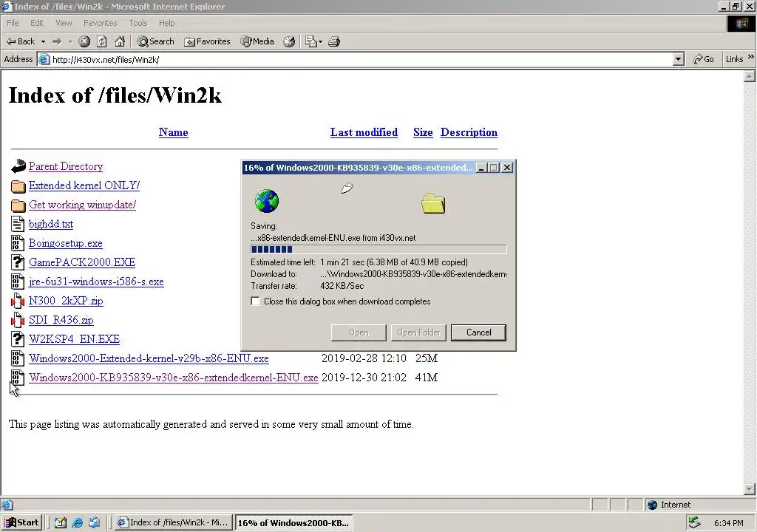Sort listing by Size column

[x=423, y=132]
